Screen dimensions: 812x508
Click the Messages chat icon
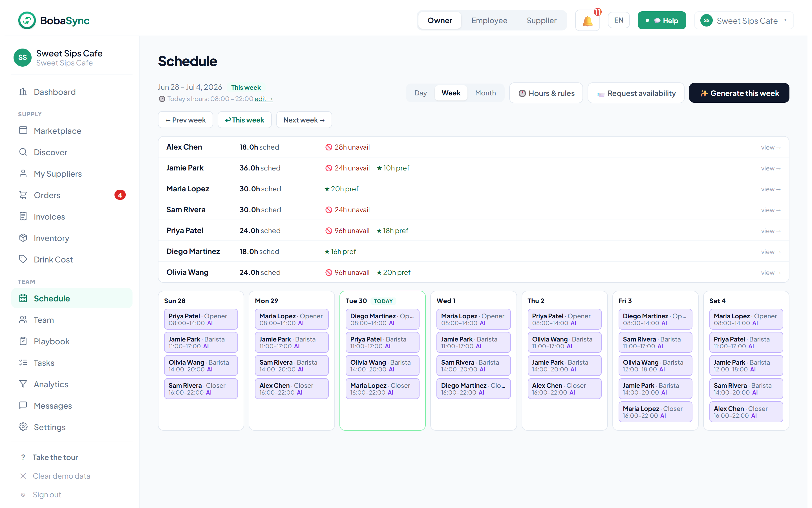point(23,406)
